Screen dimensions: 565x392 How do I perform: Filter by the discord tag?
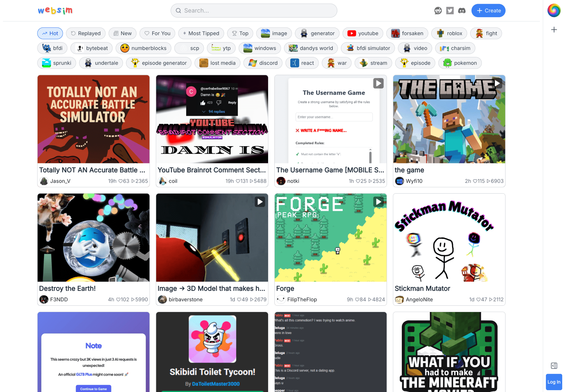pyautogui.click(x=263, y=63)
